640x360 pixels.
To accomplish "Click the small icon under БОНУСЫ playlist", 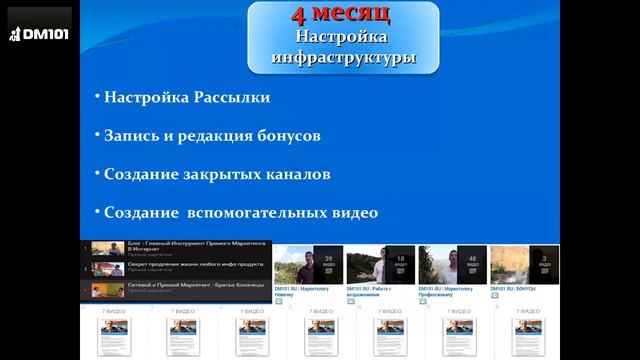I will 495,296.
